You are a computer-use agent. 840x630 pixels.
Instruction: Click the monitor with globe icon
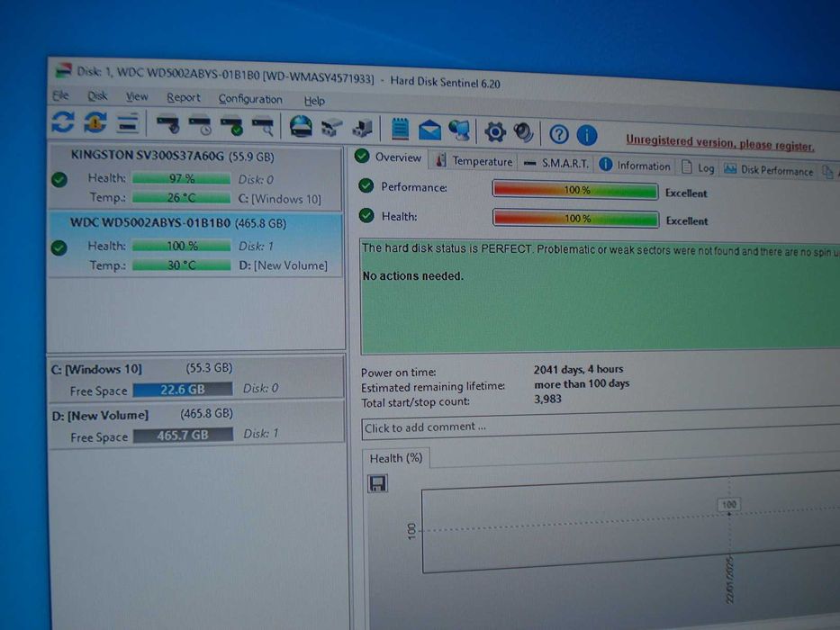(x=460, y=130)
